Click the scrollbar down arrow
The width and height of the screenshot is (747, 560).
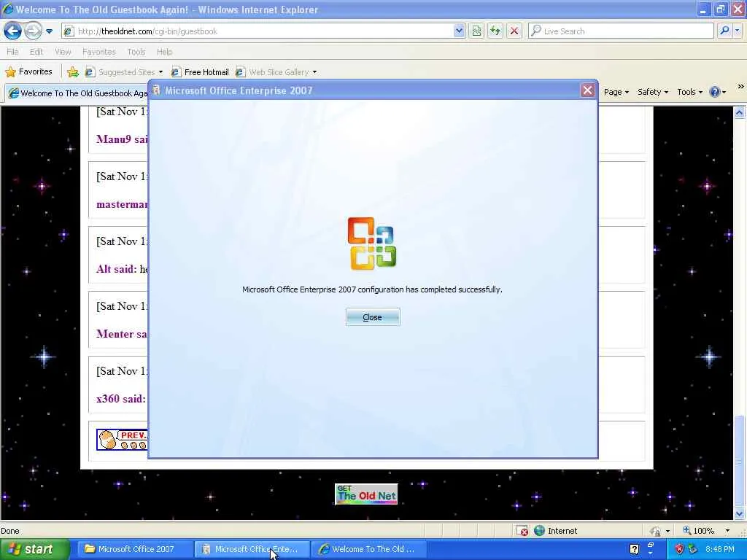point(740,514)
